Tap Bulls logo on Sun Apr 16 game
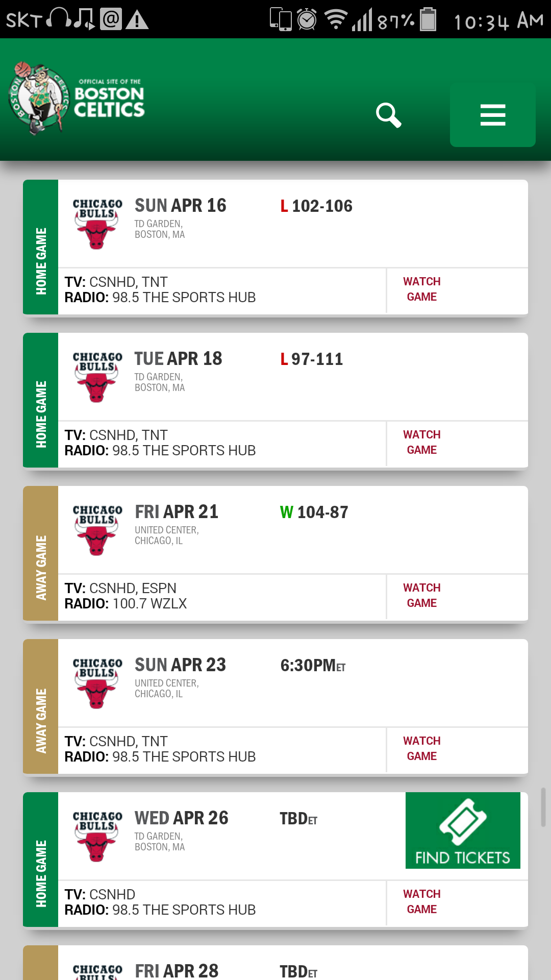Screen dimensions: 551x980 (97, 224)
